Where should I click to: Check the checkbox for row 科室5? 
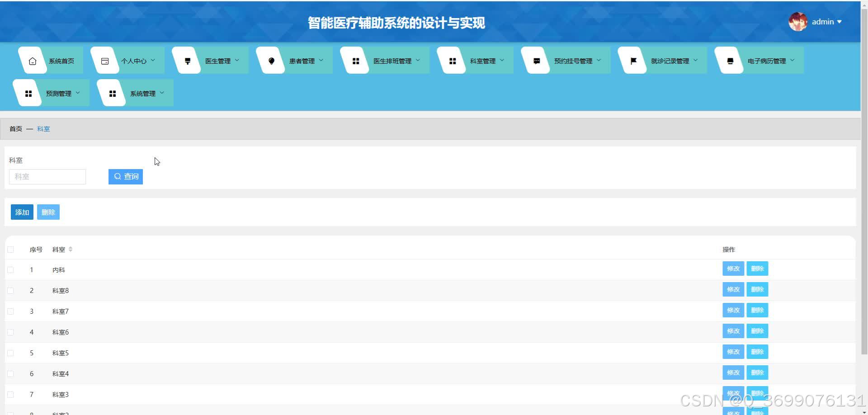click(11, 353)
